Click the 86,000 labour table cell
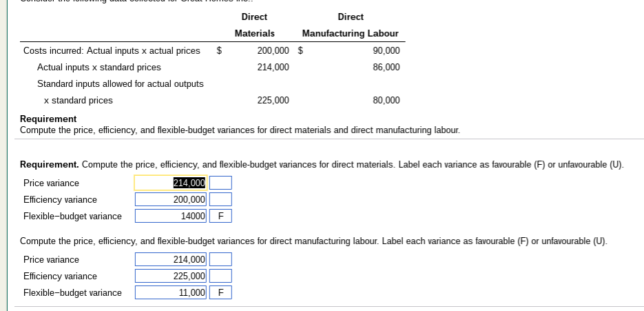The width and height of the screenshot is (644, 311). coord(386,67)
